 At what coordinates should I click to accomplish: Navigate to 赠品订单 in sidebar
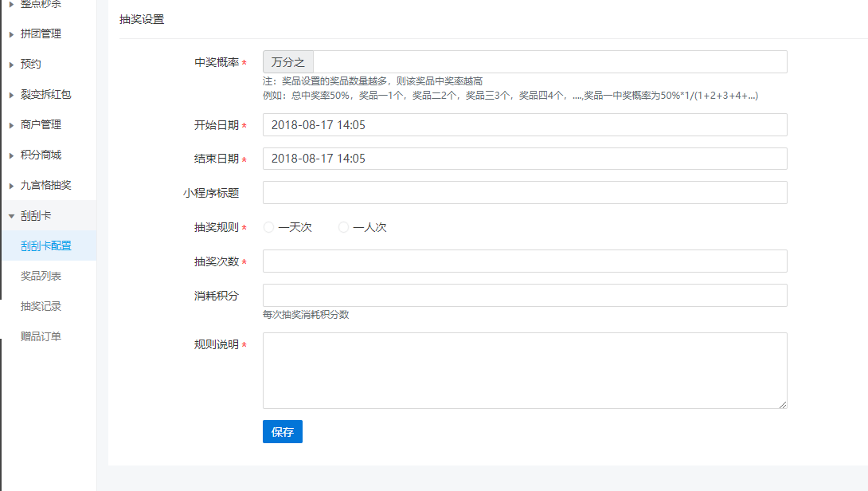pyautogui.click(x=41, y=336)
